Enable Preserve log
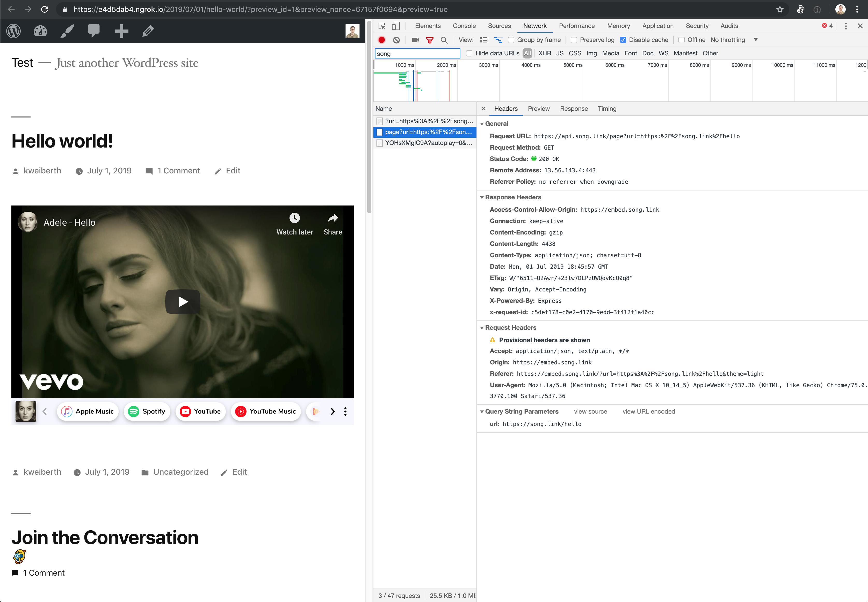 (574, 40)
